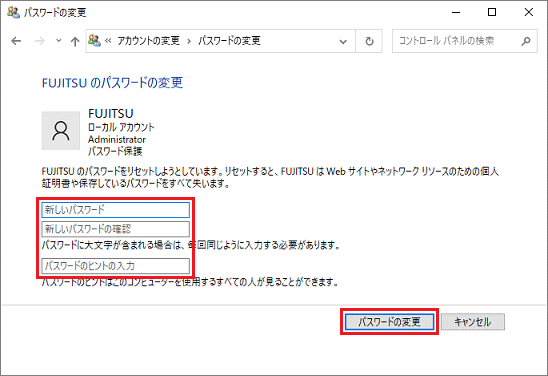
Task: Click the キャンセル button
Action: (x=473, y=321)
